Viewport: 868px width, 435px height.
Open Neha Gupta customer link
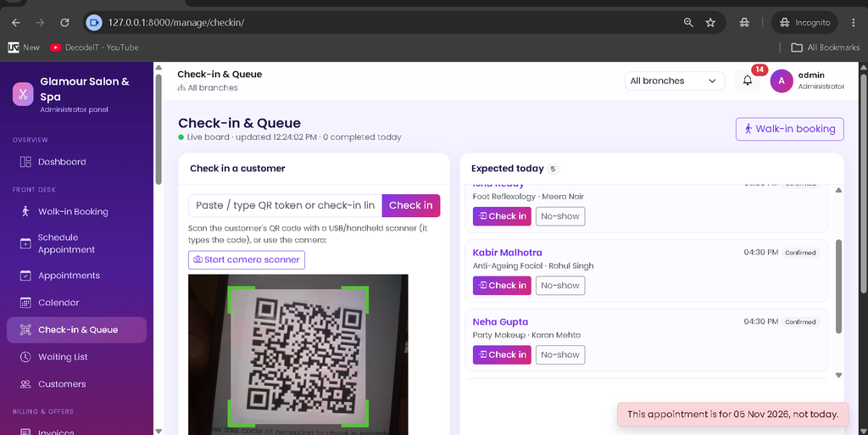(500, 321)
